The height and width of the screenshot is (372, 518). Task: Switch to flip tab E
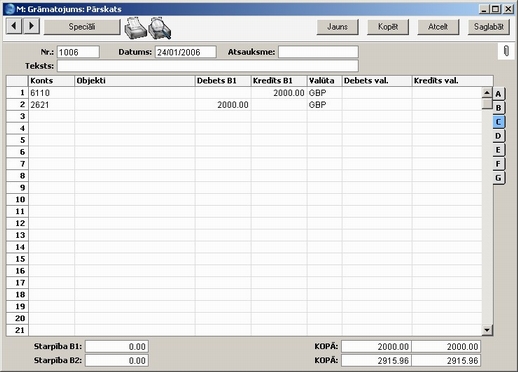(499, 150)
